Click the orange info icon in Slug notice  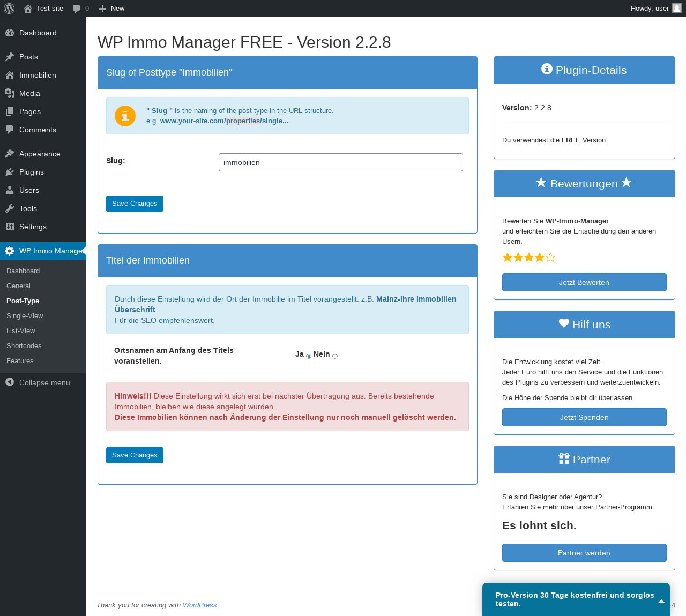[125, 116]
